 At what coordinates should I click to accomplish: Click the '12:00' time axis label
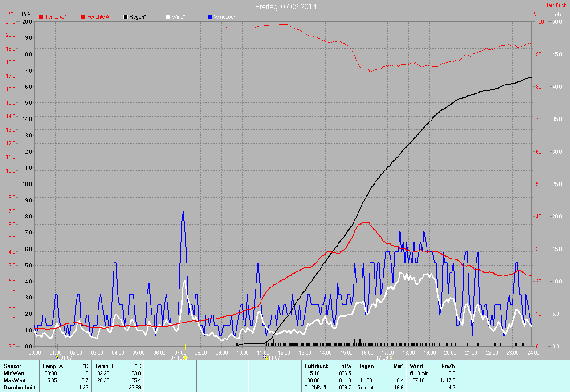click(x=284, y=352)
